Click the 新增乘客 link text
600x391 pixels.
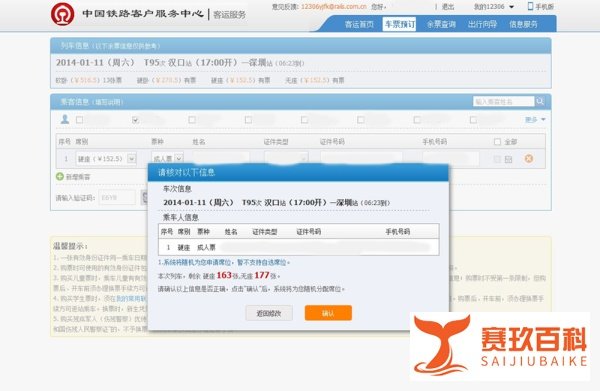click(x=78, y=177)
